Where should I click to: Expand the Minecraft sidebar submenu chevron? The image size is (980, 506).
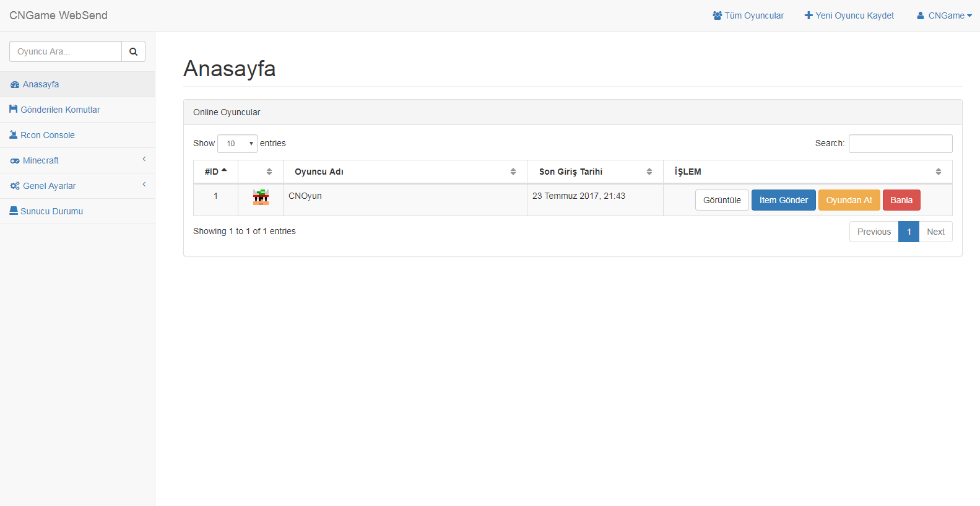click(x=144, y=159)
